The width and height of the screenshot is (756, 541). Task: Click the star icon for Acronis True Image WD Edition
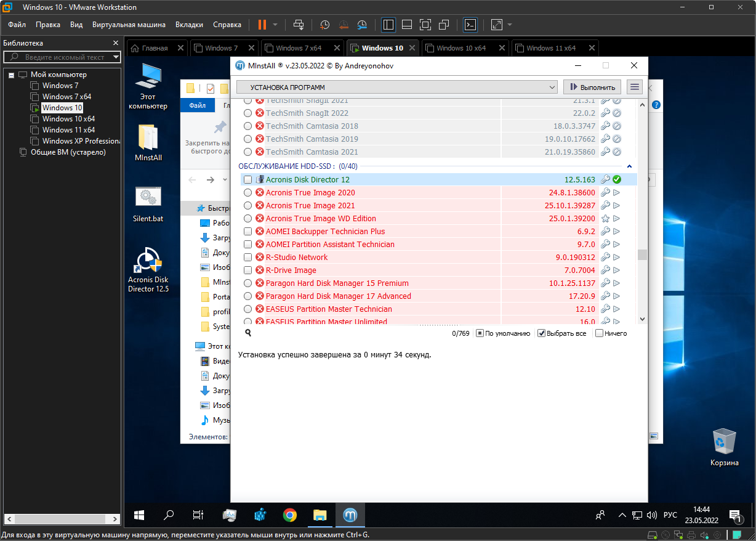coord(605,218)
